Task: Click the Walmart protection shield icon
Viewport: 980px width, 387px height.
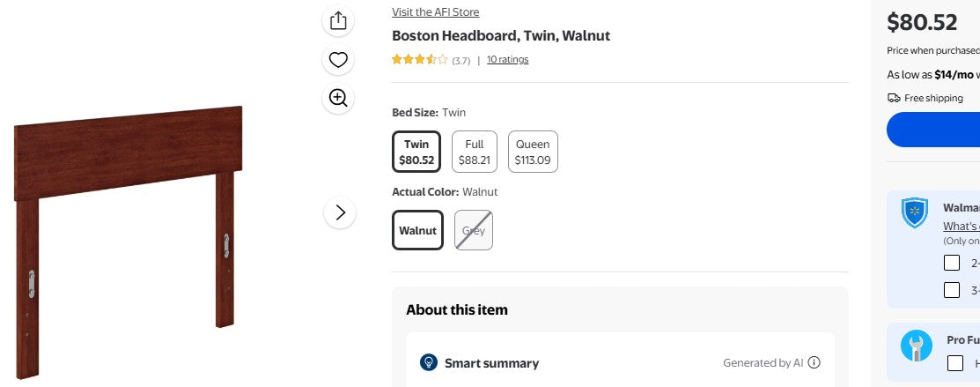Action: click(x=916, y=214)
